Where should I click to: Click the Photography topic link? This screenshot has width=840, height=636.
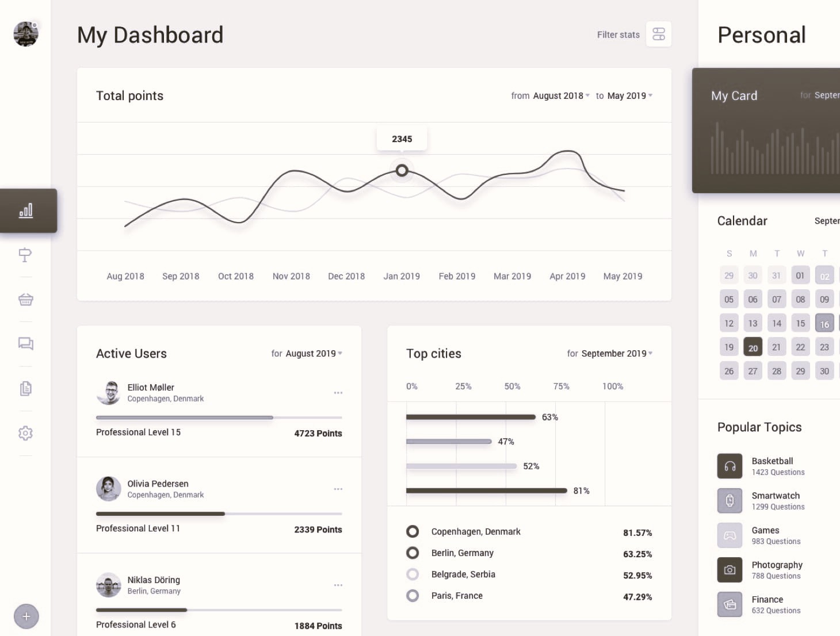coord(777,565)
